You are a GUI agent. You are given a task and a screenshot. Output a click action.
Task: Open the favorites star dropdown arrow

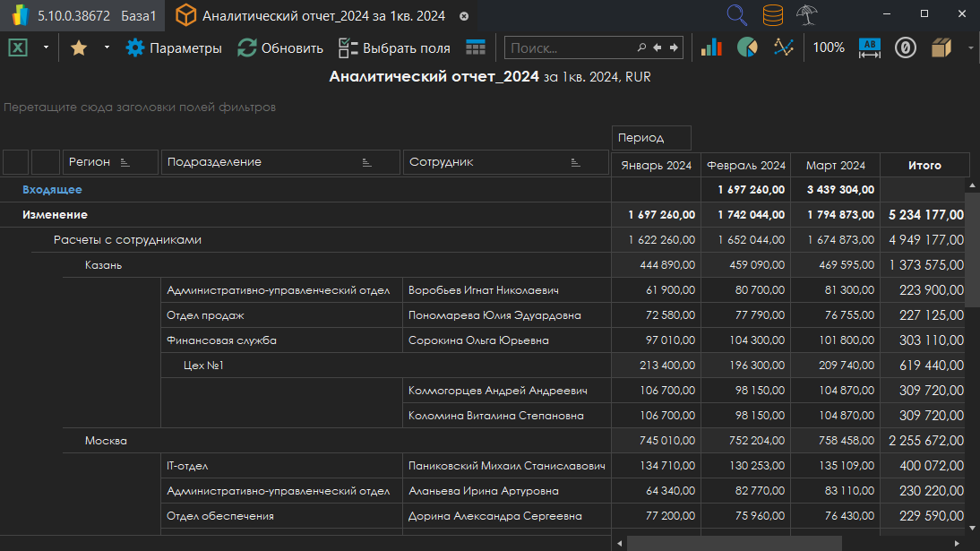click(107, 47)
